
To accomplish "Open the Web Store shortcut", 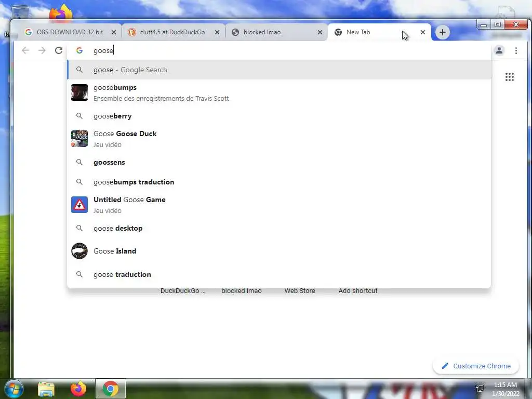I will [x=300, y=291].
